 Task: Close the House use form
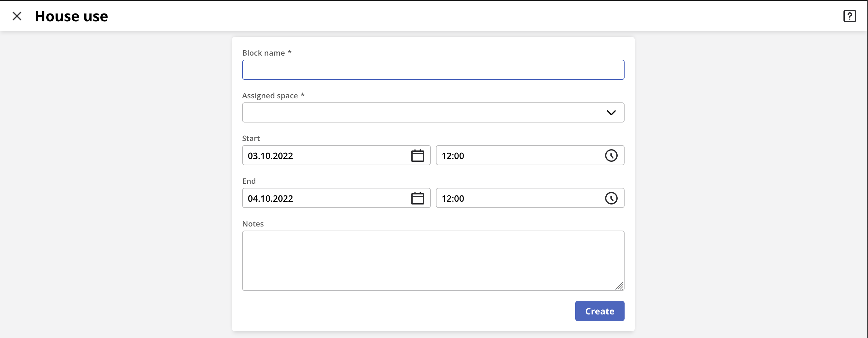pyautogui.click(x=17, y=16)
